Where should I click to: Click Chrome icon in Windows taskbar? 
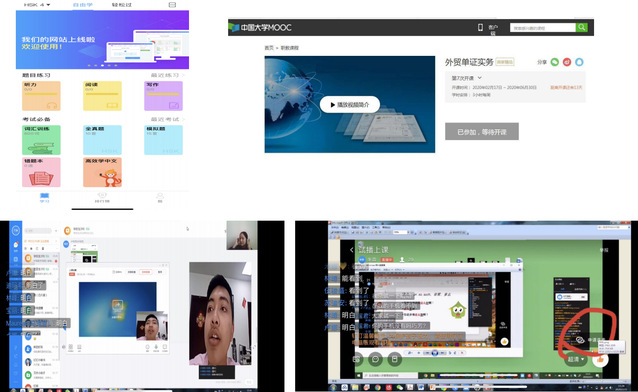coord(378,388)
